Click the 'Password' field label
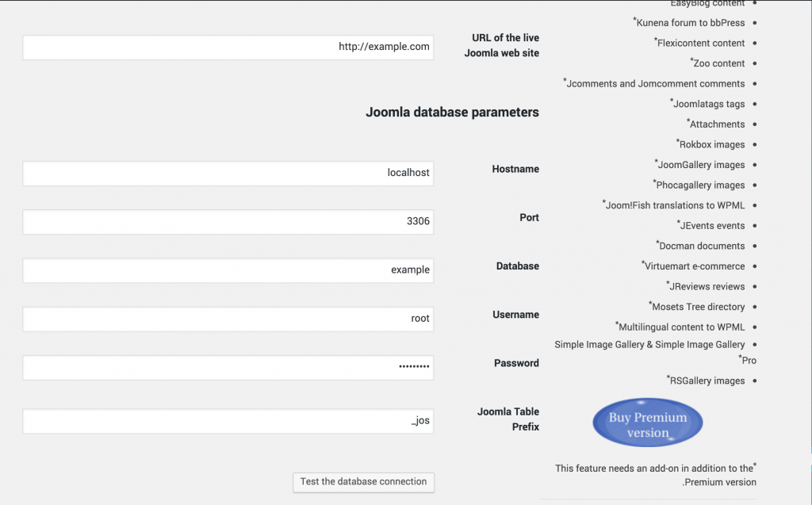812x505 pixels. 516,363
